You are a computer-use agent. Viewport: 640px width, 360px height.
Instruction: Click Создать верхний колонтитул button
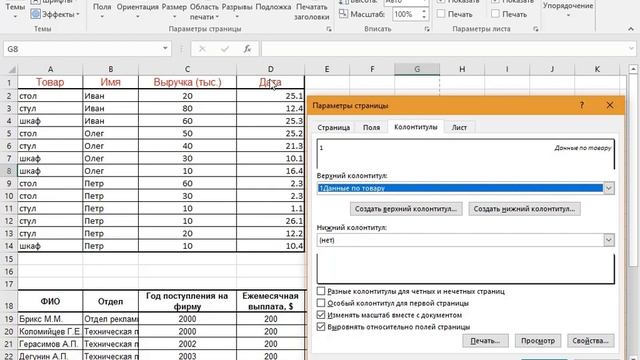tap(406, 209)
